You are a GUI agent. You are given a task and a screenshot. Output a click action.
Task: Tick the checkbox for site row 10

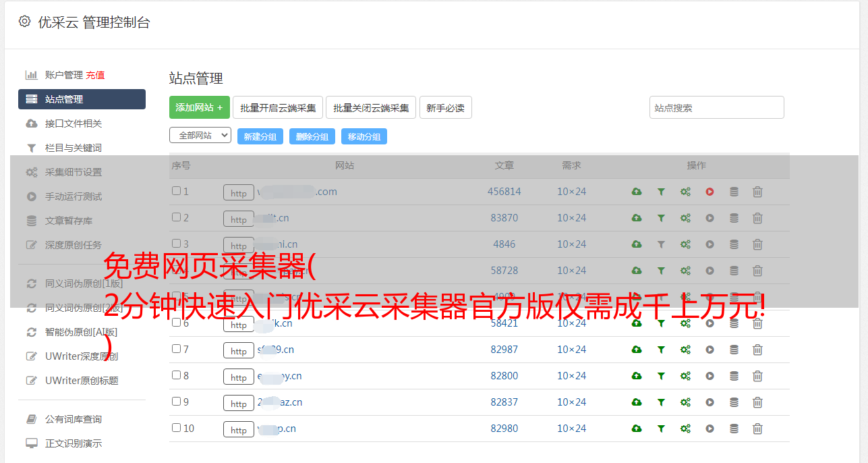tap(176, 428)
